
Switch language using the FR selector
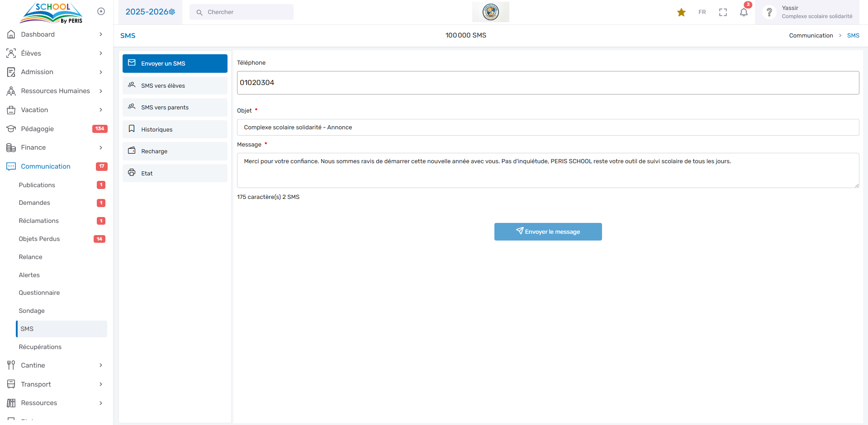702,12
